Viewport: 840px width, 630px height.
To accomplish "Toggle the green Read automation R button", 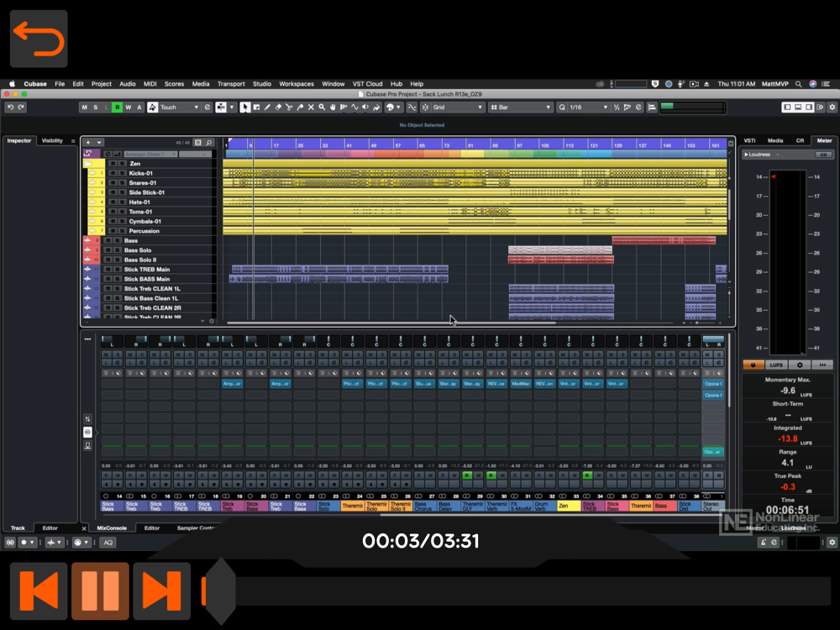I will point(117,108).
